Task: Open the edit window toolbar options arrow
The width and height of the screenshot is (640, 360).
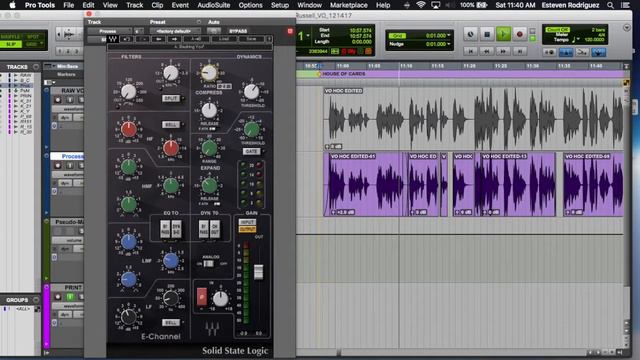Action: click(x=627, y=28)
